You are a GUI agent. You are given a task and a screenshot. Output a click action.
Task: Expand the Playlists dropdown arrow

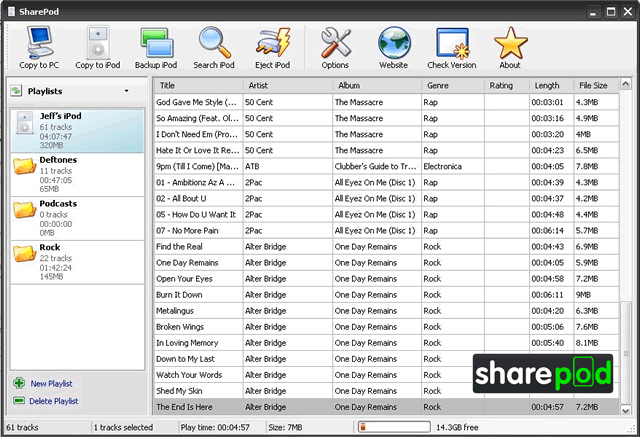point(127,91)
